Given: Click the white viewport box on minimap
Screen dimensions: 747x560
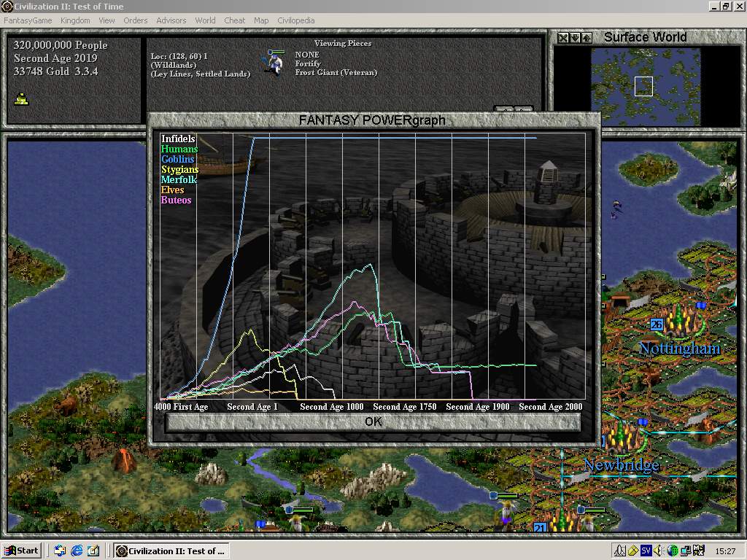Looking at the screenshot, I should coord(643,87).
